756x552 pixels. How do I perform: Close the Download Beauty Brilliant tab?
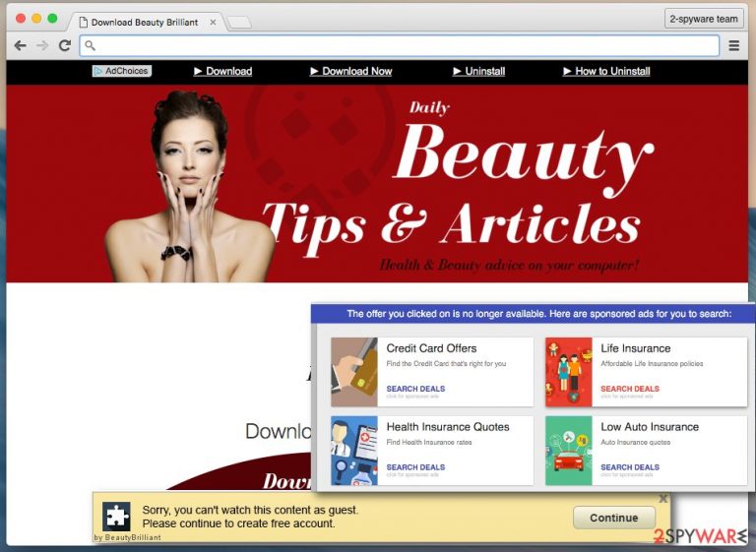click(x=213, y=23)
